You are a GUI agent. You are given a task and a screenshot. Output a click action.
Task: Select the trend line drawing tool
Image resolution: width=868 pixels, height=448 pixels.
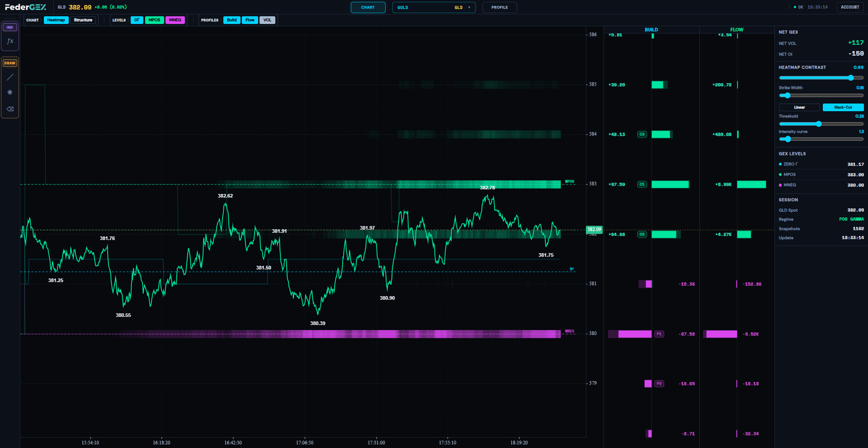click(x=10, y=77)
